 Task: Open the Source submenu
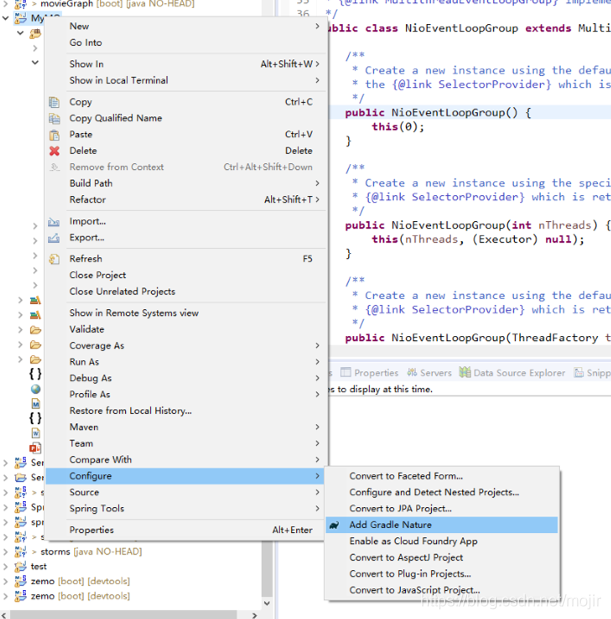pyautogui.click(x=186, y=492)
